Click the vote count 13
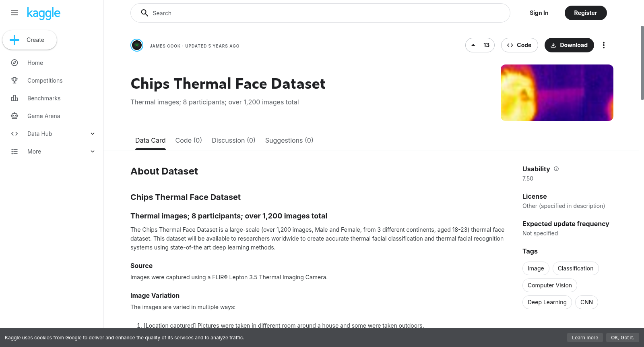The image size is (644, 347). pos(487,45)
